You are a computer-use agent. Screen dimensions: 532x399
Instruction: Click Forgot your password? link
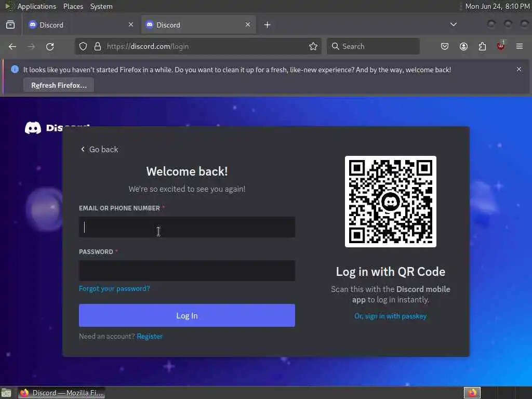tap(114, 288)
